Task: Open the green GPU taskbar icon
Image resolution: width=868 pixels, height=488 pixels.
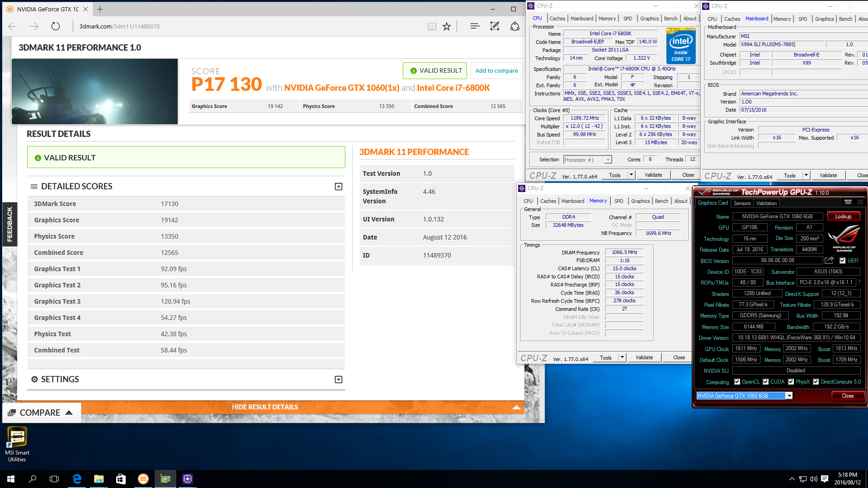Action: 165,479
